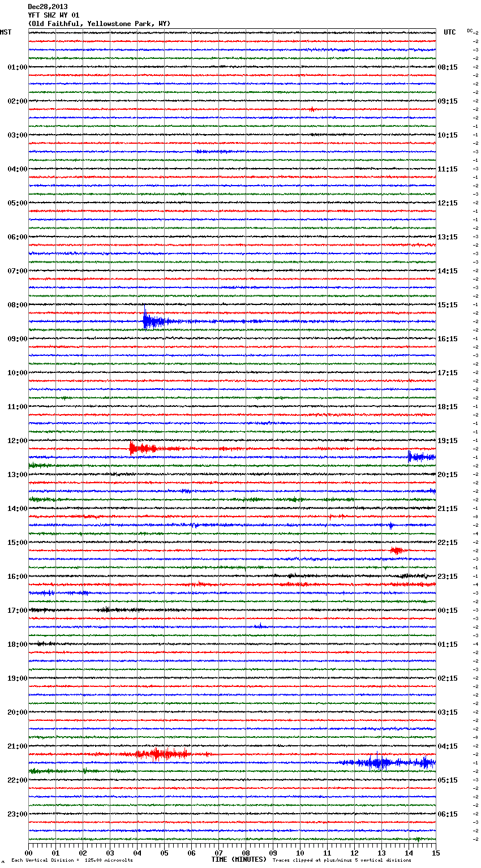
Task: Click the bottom axis minute label 09
Action: [x=273, y=853]
